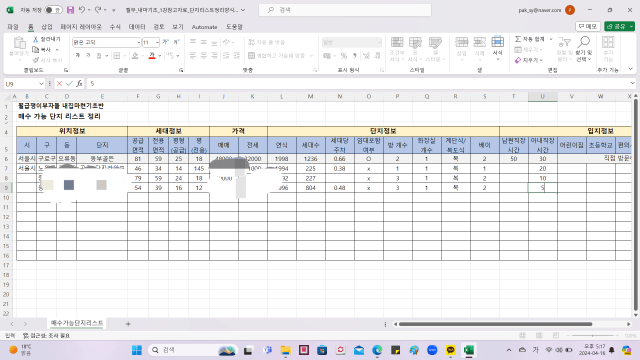The height and width of the screenshot is (360, 640).
Task: Switch to the 수식 (Formulas) ribbon tab
Action: 115,27
